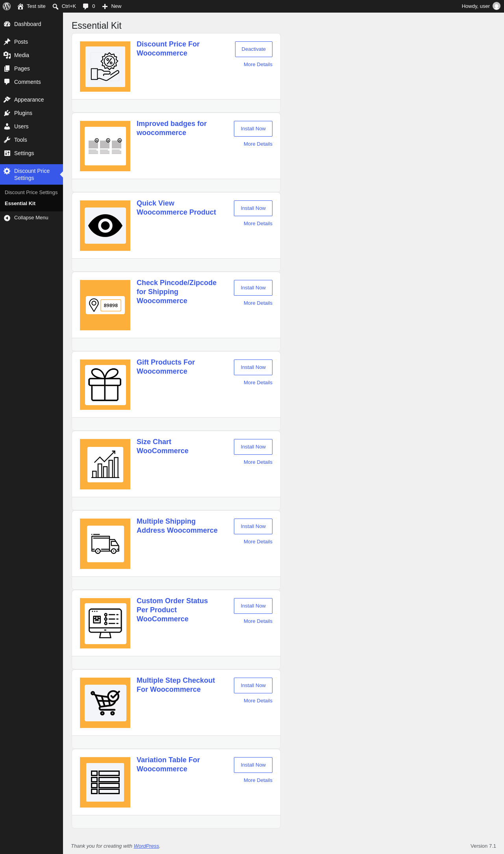This screenshot has width=504, height=854.
Task: View More Details for Gift Products
Action: [258, 383]
